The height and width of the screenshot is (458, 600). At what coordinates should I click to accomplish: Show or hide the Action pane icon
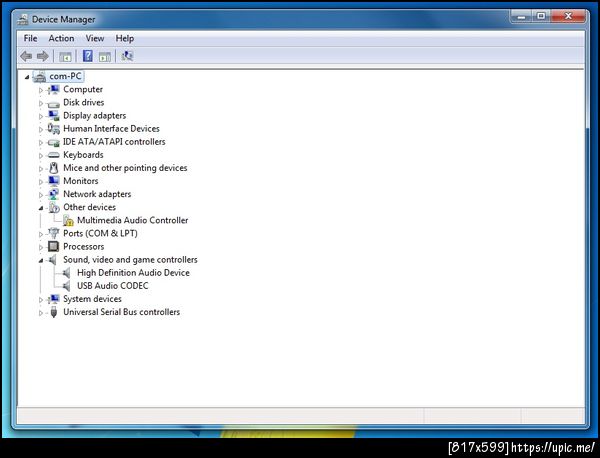104,57
